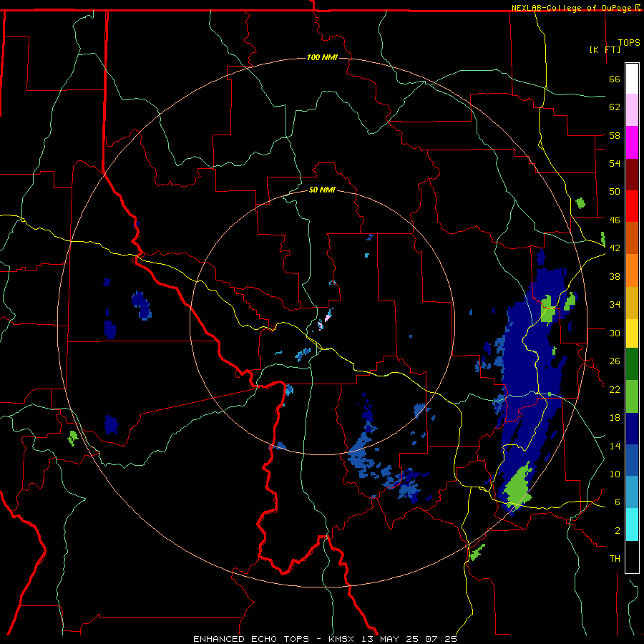The width and height of the screenshot is (644, 644).
Task: Click the large green echo top in southeast band
Action: pos(518,488)
